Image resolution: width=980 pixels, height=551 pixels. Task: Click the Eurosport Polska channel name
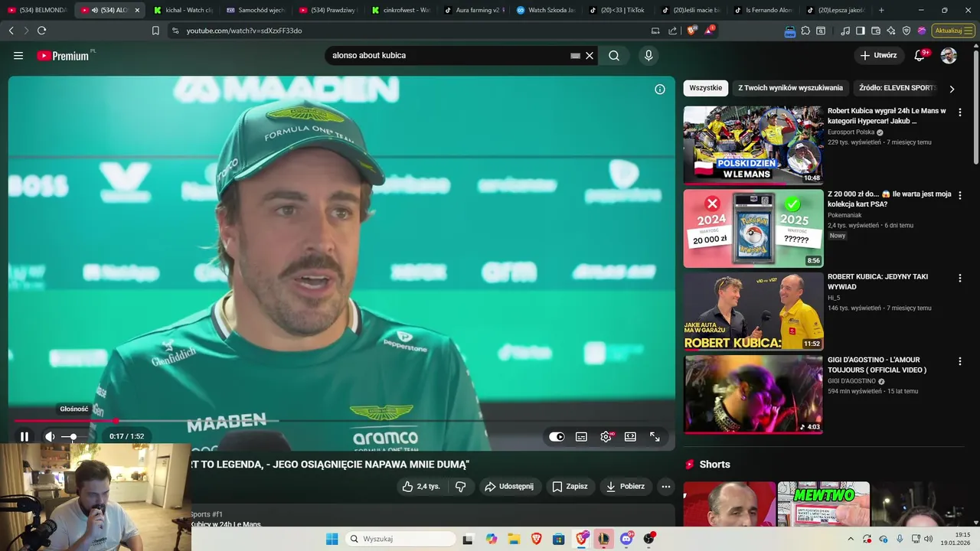pyautogui.click(x=851, y=132)
